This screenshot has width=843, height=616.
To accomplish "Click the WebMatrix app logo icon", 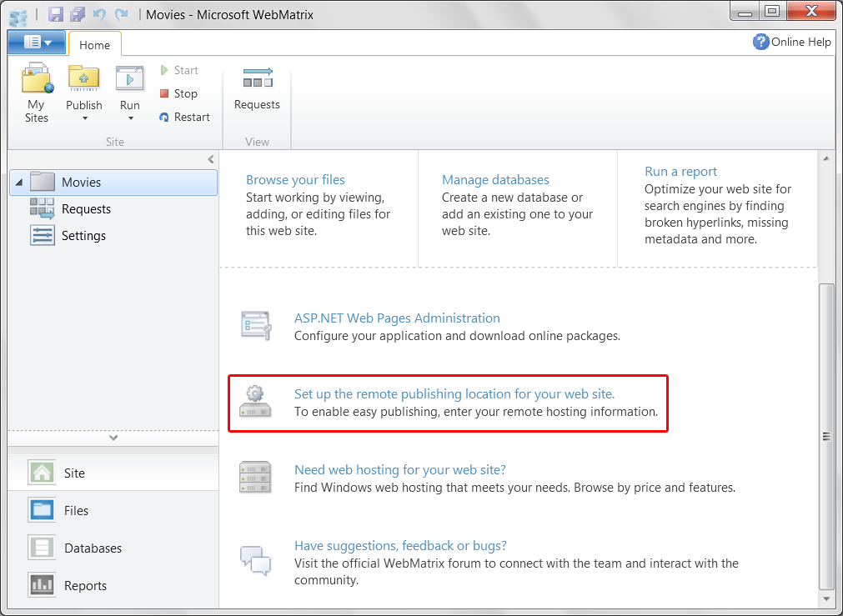I will (18, 16).
